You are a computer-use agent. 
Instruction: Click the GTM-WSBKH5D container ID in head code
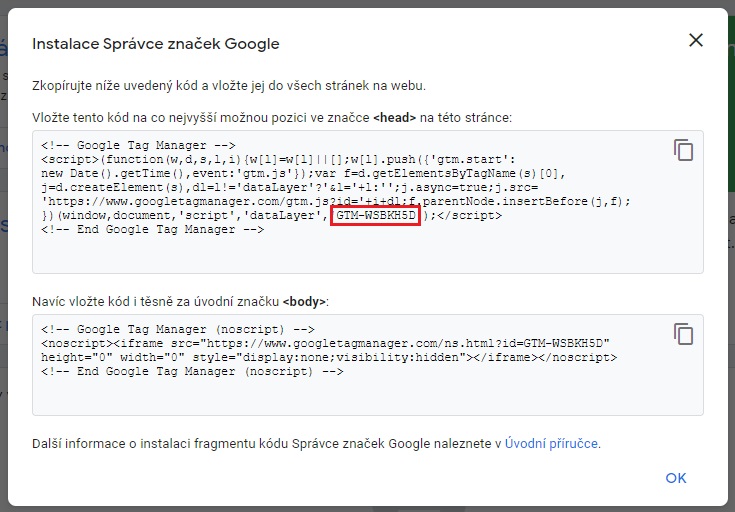pos(375,216)
